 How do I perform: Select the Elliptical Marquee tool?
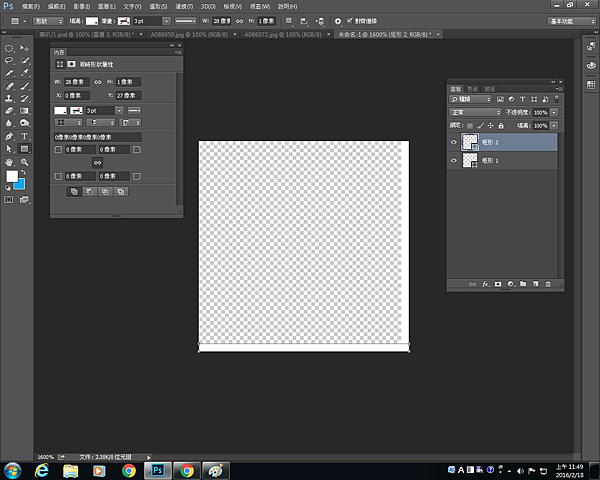[10, 48]
